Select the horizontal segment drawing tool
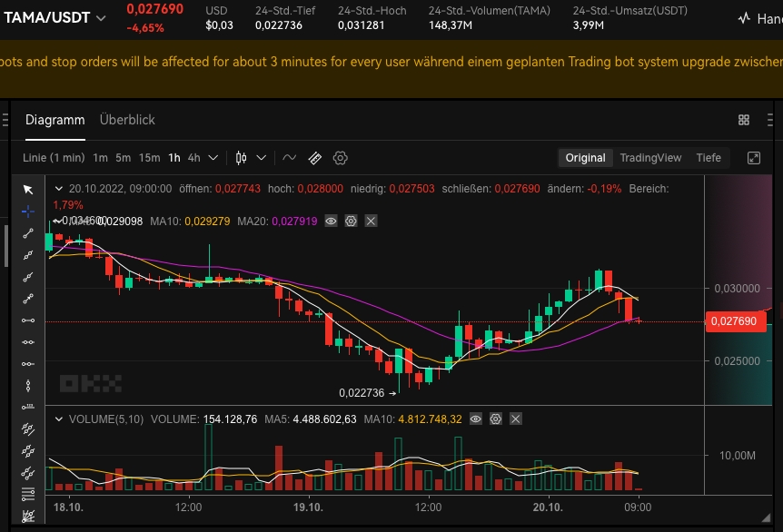 (x=28, y=320)
